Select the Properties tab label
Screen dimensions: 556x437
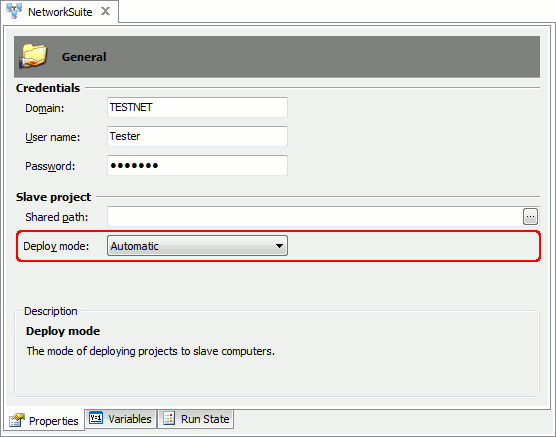coord(54,421)
